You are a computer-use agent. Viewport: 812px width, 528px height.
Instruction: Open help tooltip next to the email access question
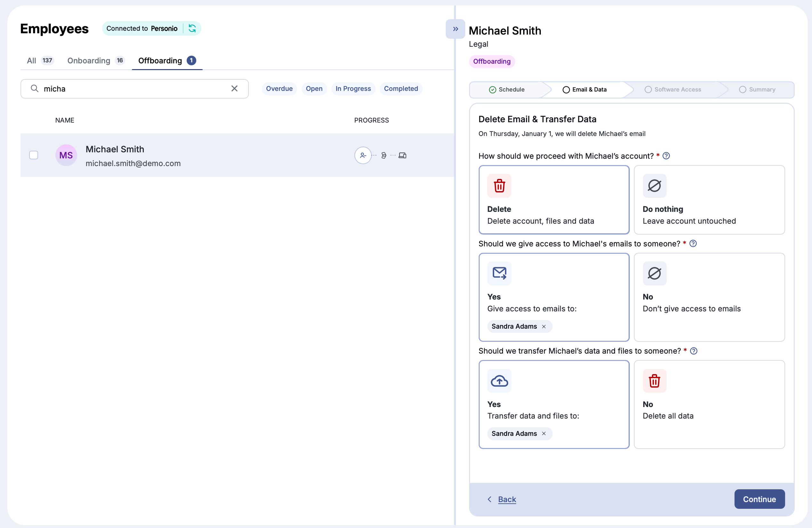pos(693,244)
